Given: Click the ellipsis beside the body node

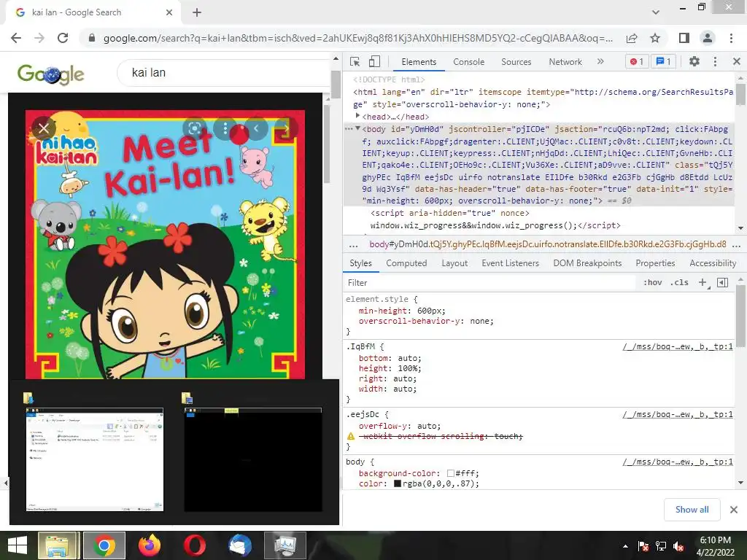Looking at the screenshot, I should [x=349, y=128].
